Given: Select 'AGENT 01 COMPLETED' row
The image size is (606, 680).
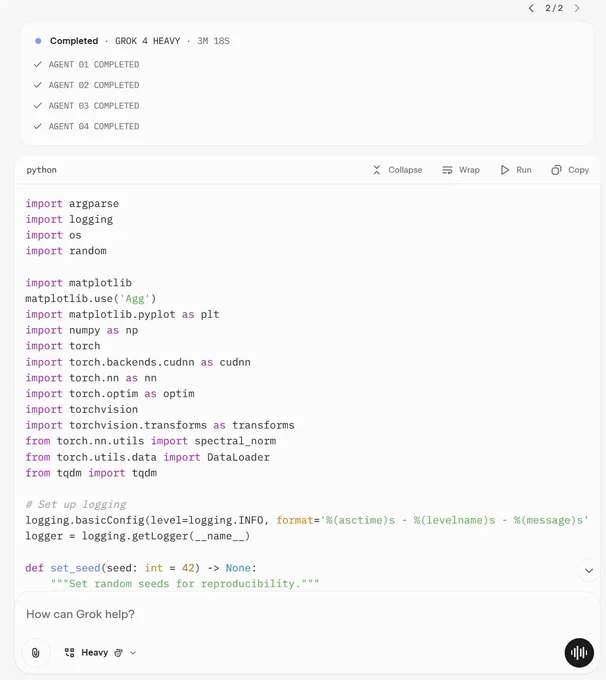Looking at the screenshot, I should tap(86, 65).
